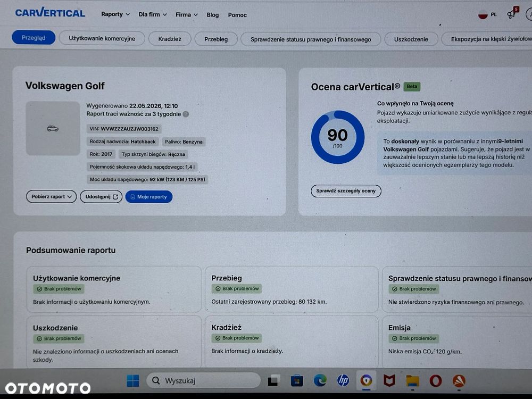Click Brak problemów badge under Przebieg
532x399 pixels.
click(237, 289)
